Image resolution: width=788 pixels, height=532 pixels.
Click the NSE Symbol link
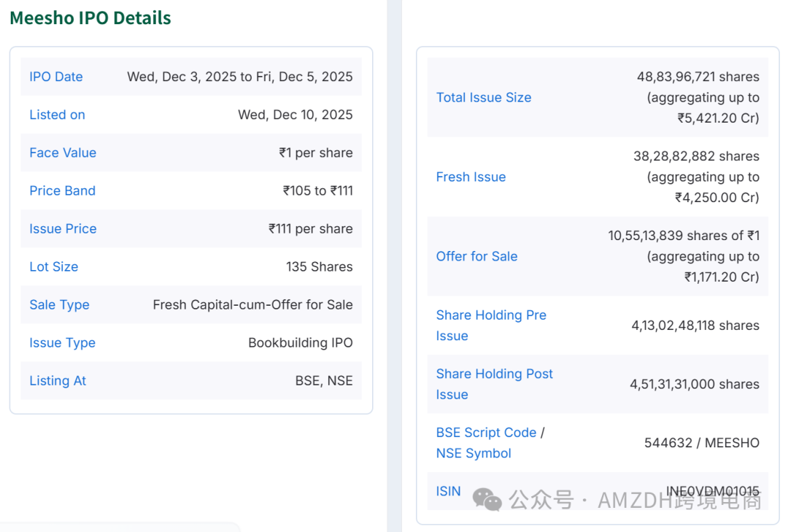tap(474, 453)
